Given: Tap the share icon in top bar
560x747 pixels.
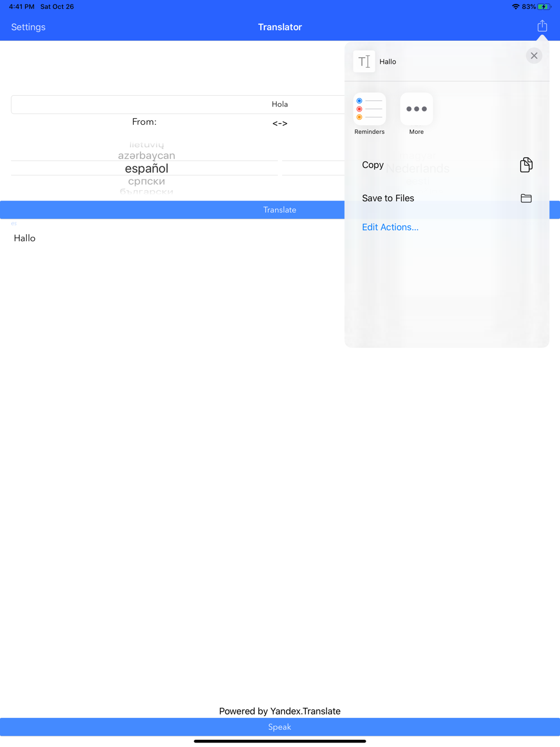Looking at the screenshot, I should [542, 26].
